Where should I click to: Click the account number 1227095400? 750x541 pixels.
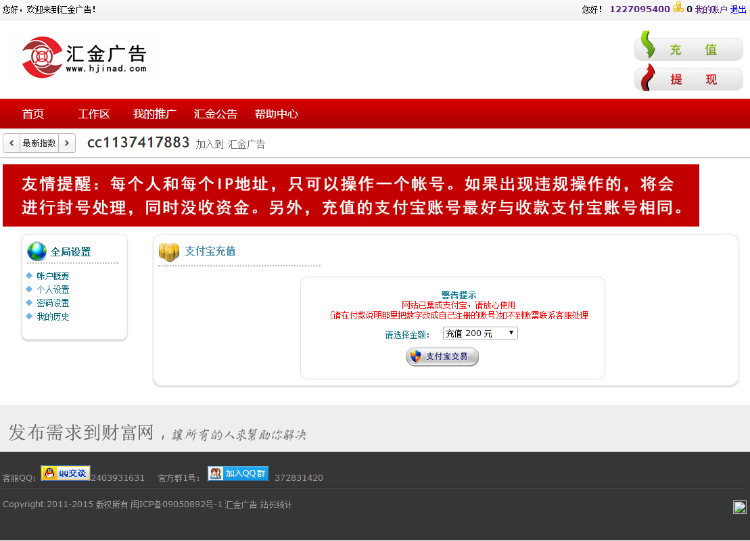coord(640,9)
